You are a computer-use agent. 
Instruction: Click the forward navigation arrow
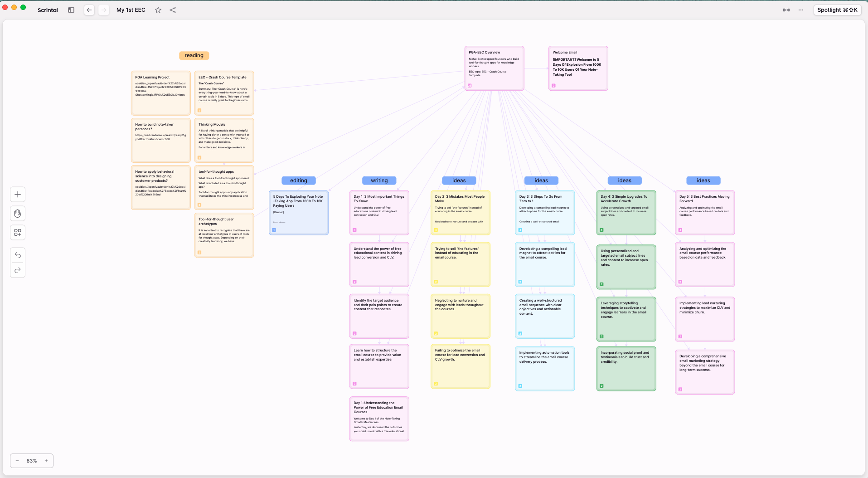(104, 10)
